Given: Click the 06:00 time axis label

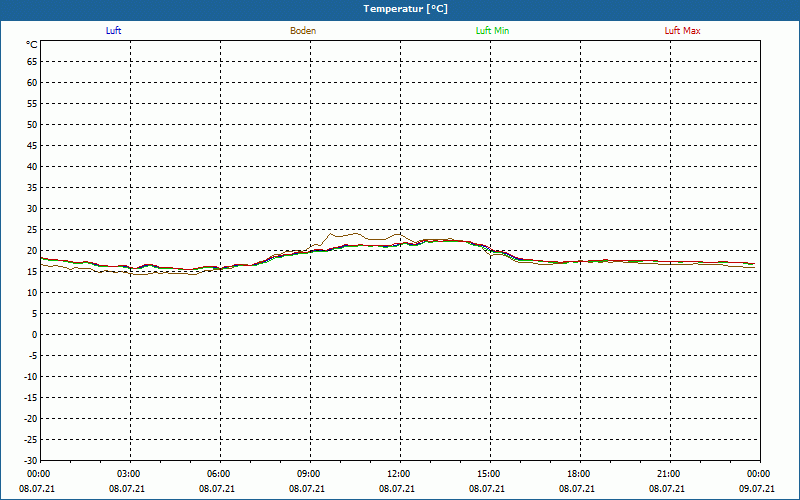Looking at the screenshot, I should [218, 474].
